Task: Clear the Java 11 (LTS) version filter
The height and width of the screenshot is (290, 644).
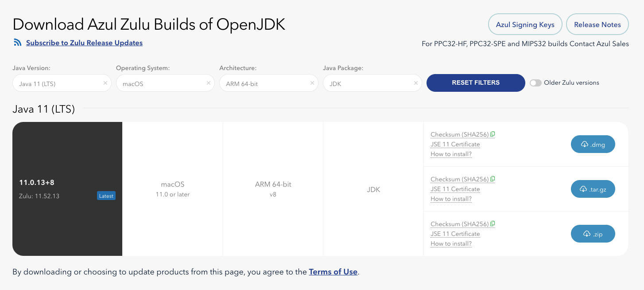Action: [105, 83]
